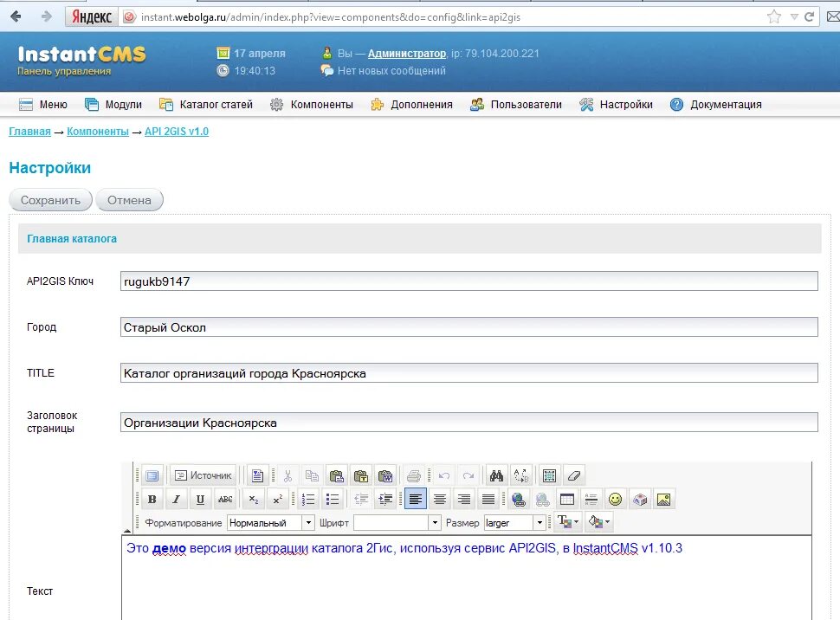Switch editor to Источник source view
The image size is (840, 620).
204,475
